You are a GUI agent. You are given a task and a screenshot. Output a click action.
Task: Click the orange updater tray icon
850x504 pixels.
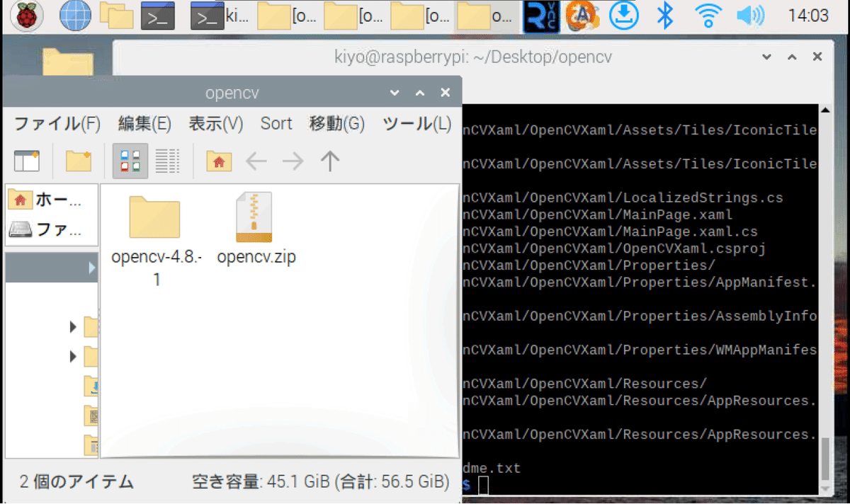[582, 16]
